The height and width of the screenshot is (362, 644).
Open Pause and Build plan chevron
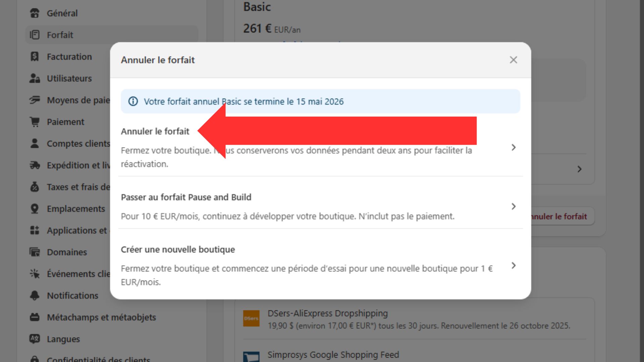pos(513,206)
